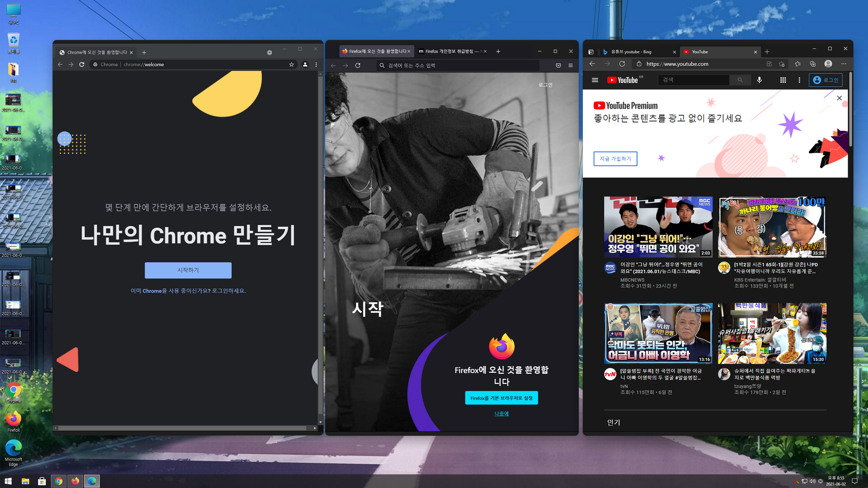868x488 pixels.
Task: Open Microsoft Store from the taskbar
Action: pyautogui.click(x=42, y=481)
